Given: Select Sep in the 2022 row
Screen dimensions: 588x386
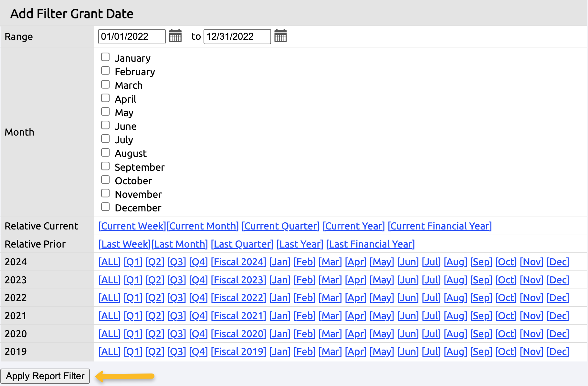Looking at the screenshot, I should (481, 298).
